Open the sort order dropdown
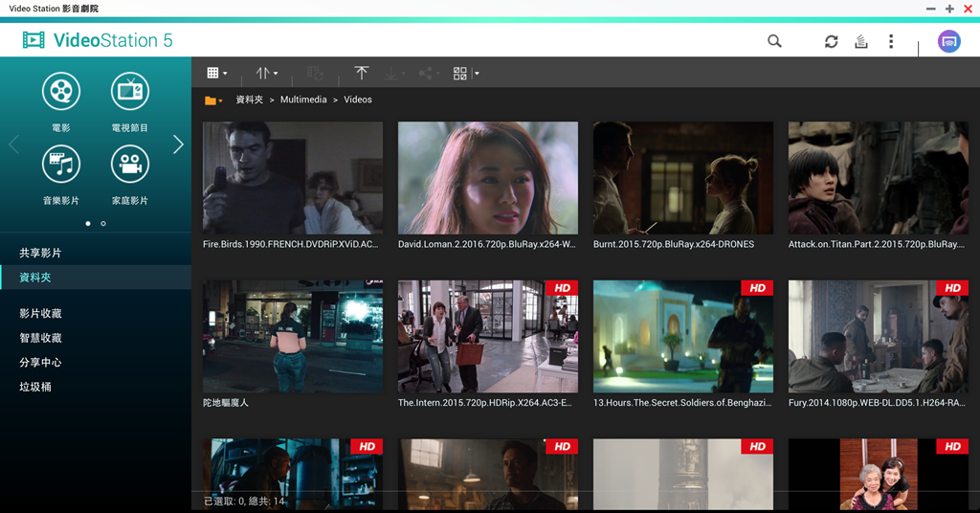980x513 pixels. point(267,73)
